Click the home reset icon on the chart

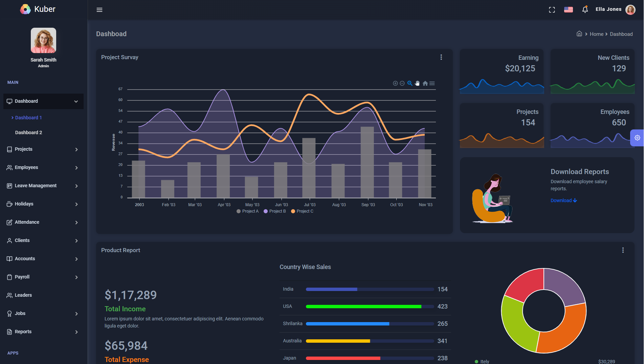tap(425, 83)
